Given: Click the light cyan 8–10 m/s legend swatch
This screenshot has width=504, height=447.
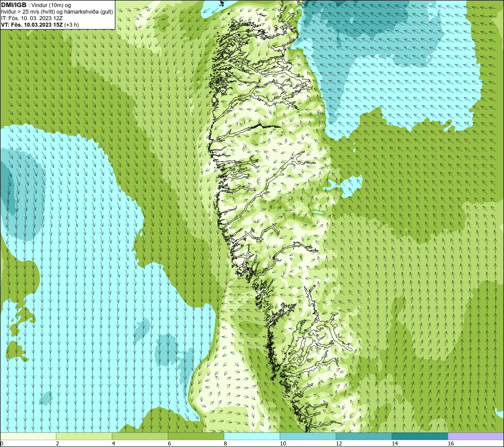Looking at the screenshot, I should point(252,436).
